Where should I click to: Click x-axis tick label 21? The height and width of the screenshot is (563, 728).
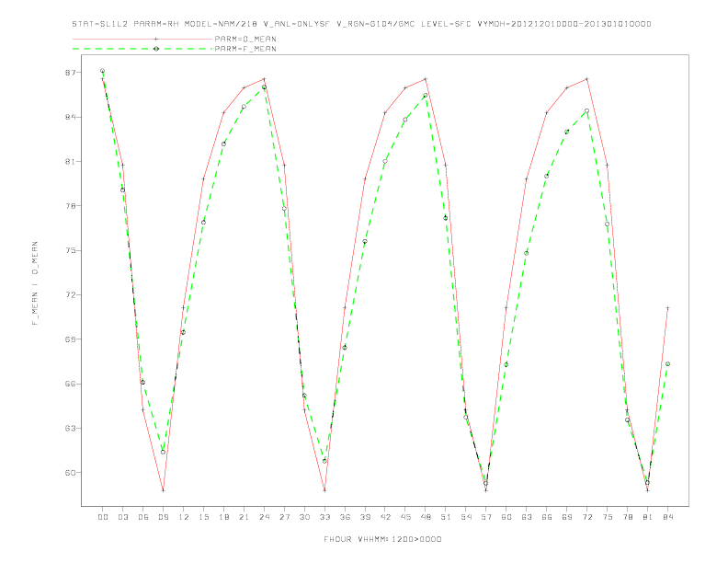(x=244, y=517)
